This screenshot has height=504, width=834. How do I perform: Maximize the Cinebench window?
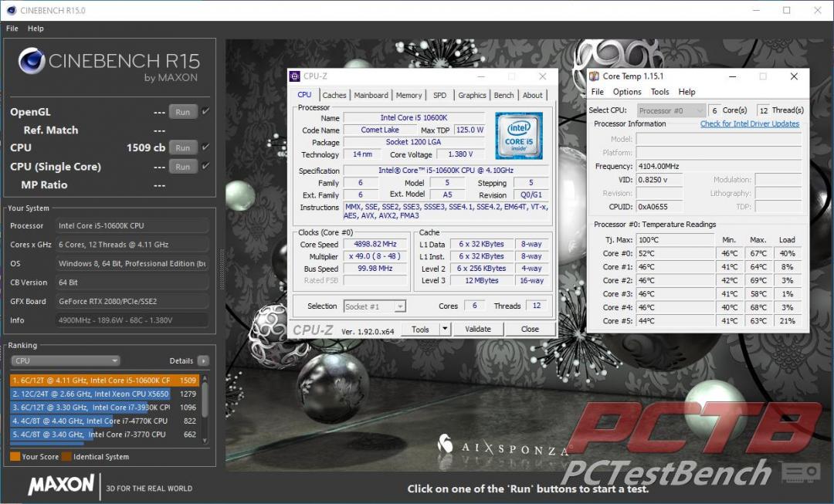tap(787, 10)
